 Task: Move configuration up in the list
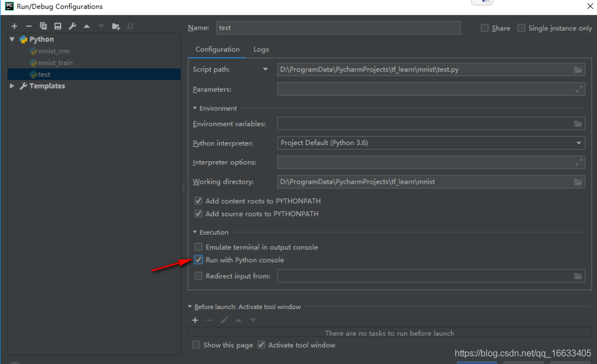(x=87, y=26)
